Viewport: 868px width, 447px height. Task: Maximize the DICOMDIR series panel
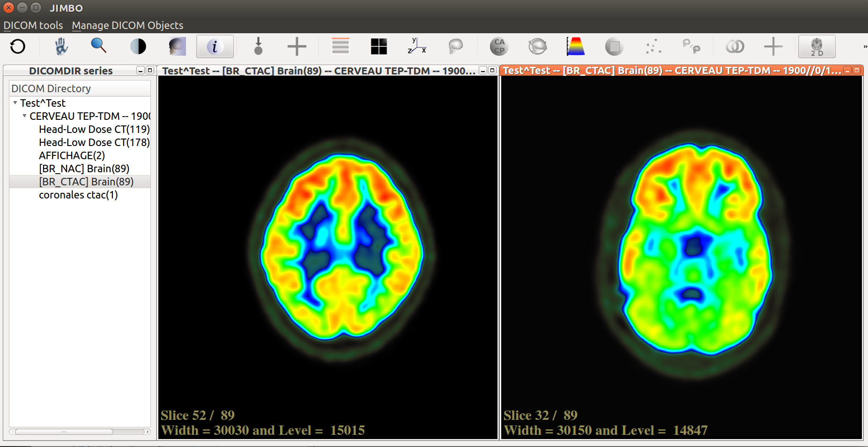click(x=150, y=70)
